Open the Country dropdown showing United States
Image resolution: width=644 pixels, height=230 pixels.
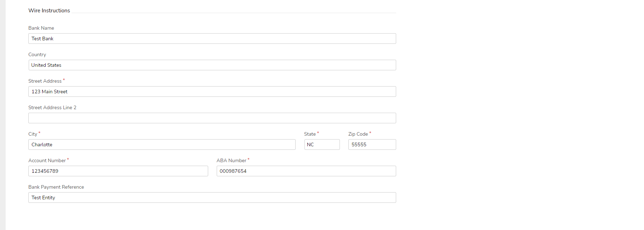pos(212,65)
